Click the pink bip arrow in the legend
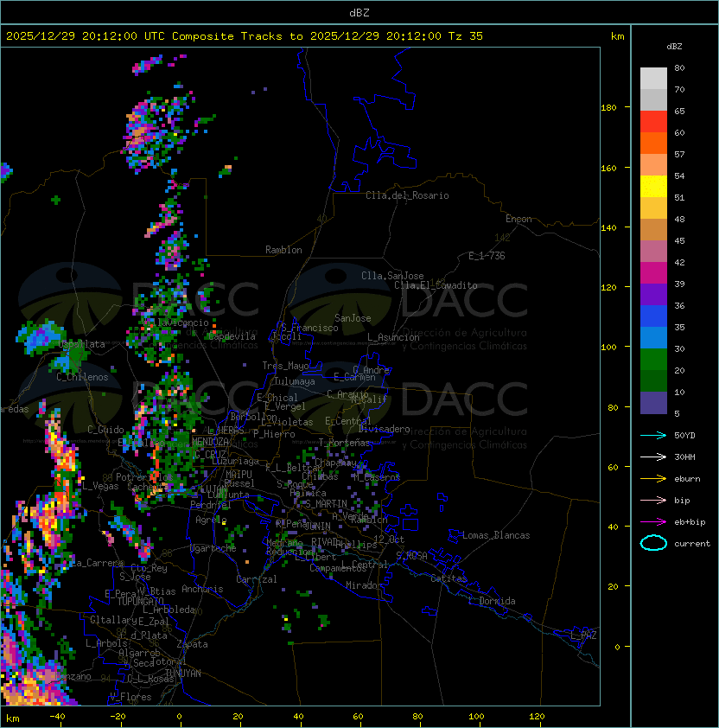Image resolution: width=719 pixels, height=728 pixels. (x=653, y=500)
